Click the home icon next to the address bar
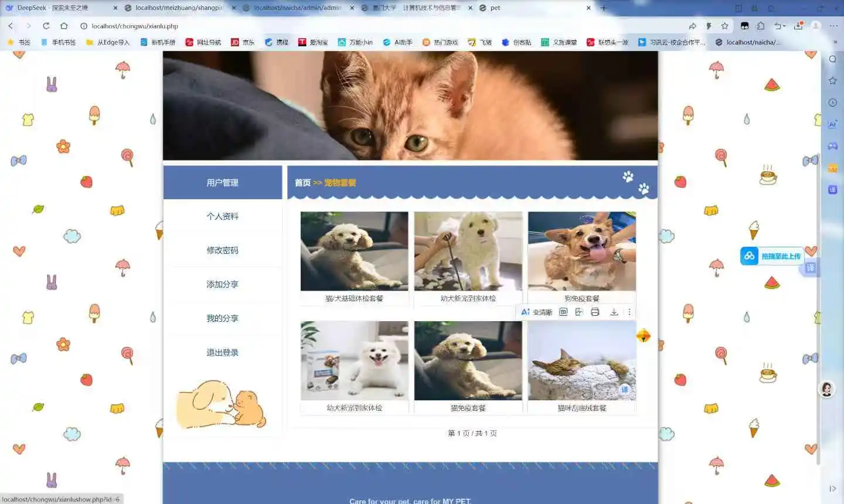844x504 pixels. click(x=65, y=26)
